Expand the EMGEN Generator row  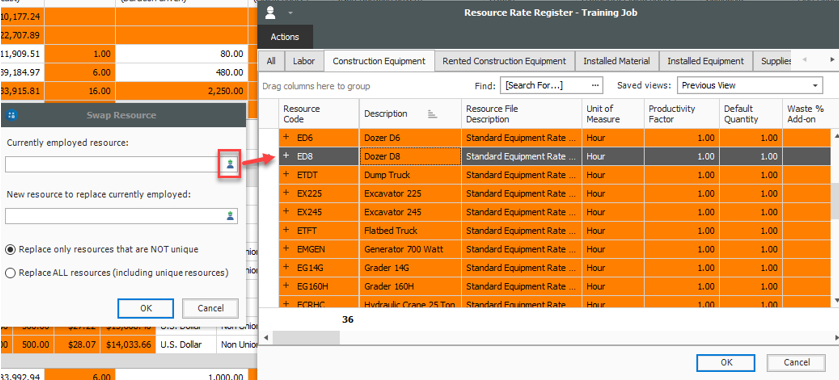[286, 249]
